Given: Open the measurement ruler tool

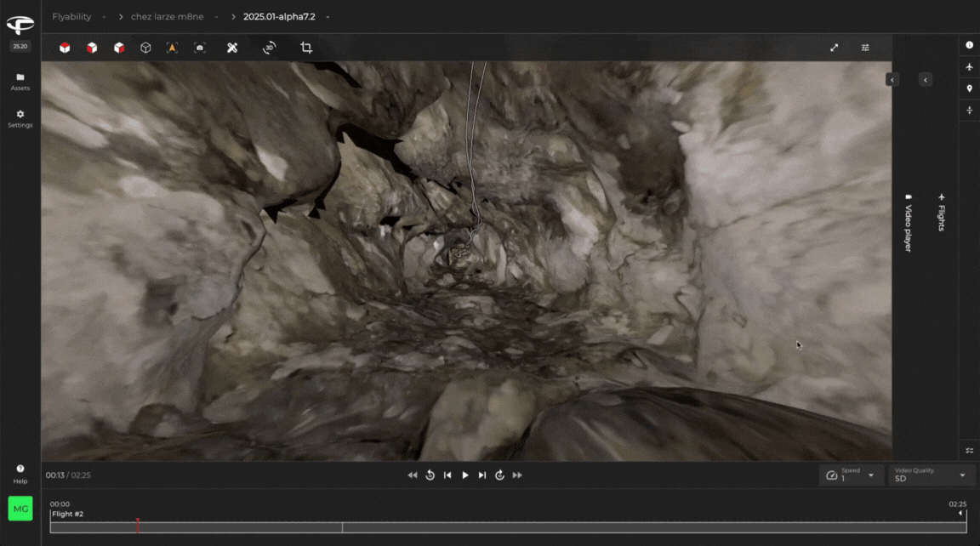Looking at the screenshot, I should pos(231,48).
